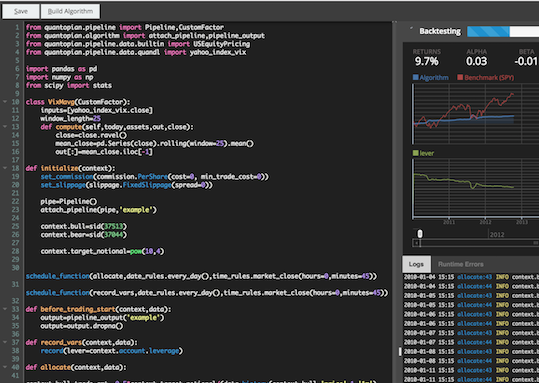Collapse the initialize function fold arrow at line 18
The width and height of the screenshot is (539, 383).
[x=5, y=168]
